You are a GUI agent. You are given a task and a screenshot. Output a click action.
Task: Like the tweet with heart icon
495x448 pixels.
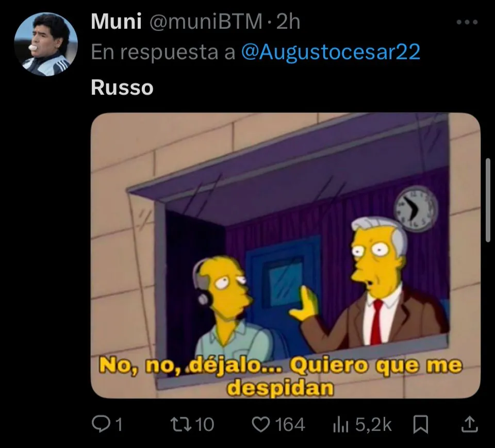click(x=261, y=425)
